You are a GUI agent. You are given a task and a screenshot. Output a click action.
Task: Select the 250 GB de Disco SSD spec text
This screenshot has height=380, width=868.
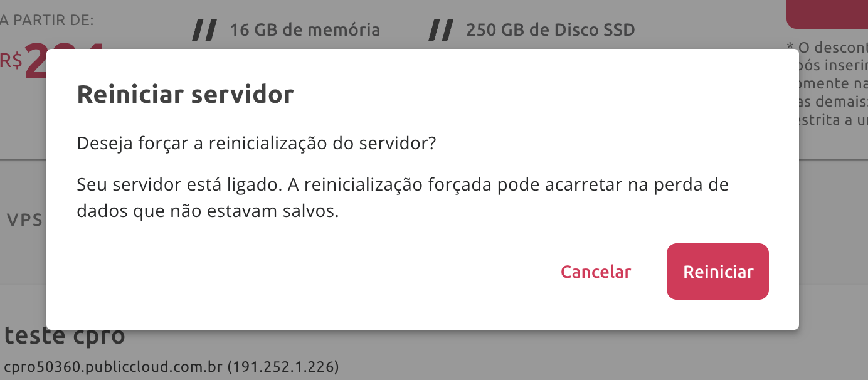coord(551,29)
